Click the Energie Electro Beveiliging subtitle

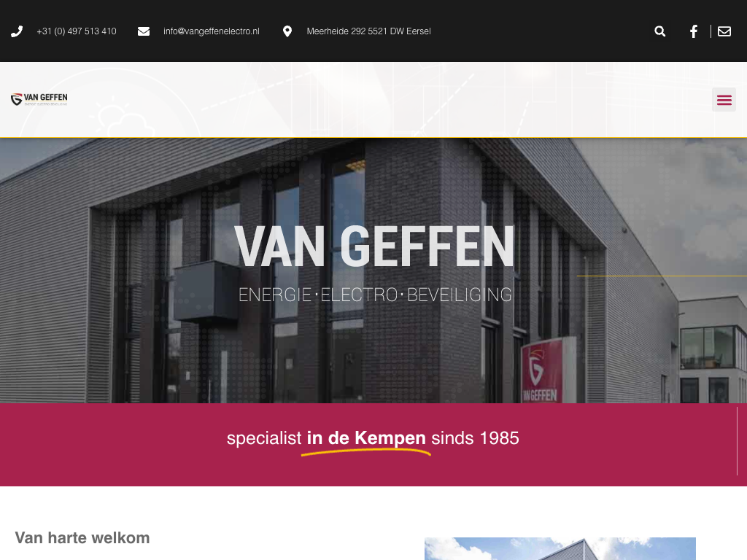tap(375, 295)
